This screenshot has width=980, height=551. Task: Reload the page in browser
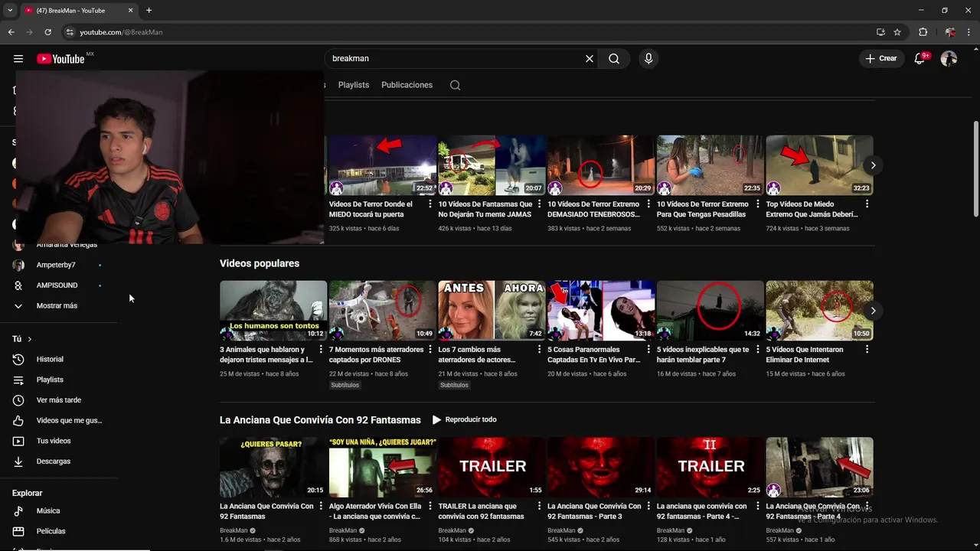47,32
